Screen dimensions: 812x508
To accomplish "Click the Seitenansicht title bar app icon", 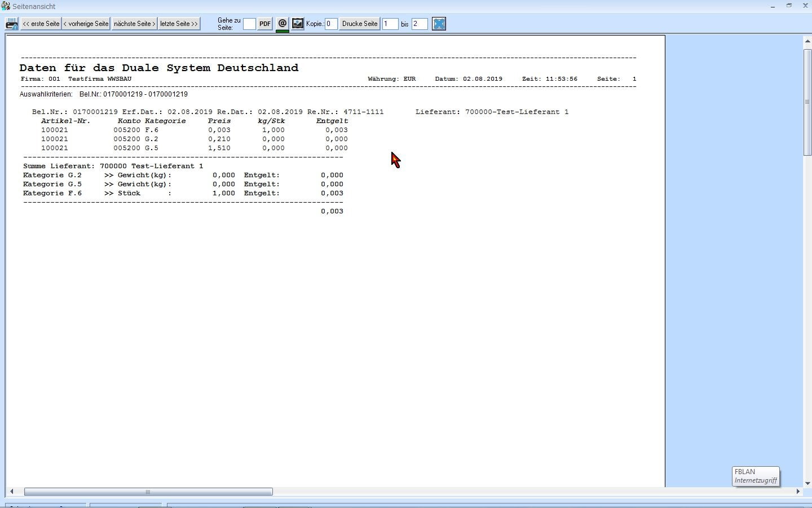I will click(6, 6).
